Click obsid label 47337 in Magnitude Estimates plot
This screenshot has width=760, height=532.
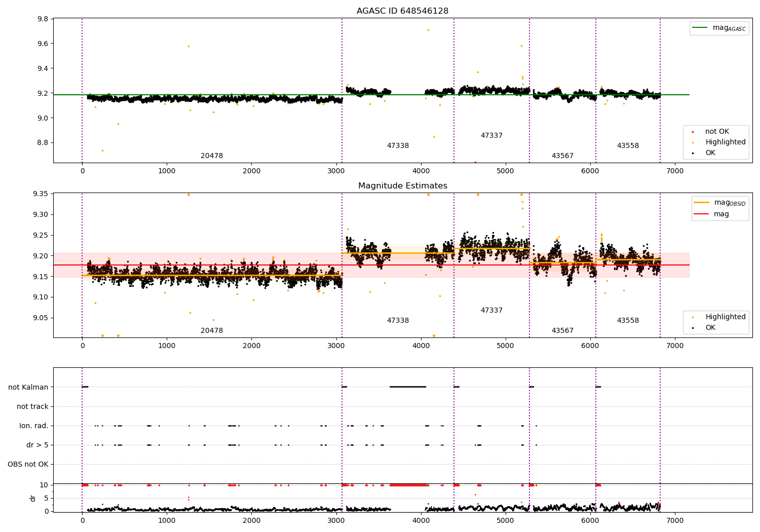pos(491,311)
